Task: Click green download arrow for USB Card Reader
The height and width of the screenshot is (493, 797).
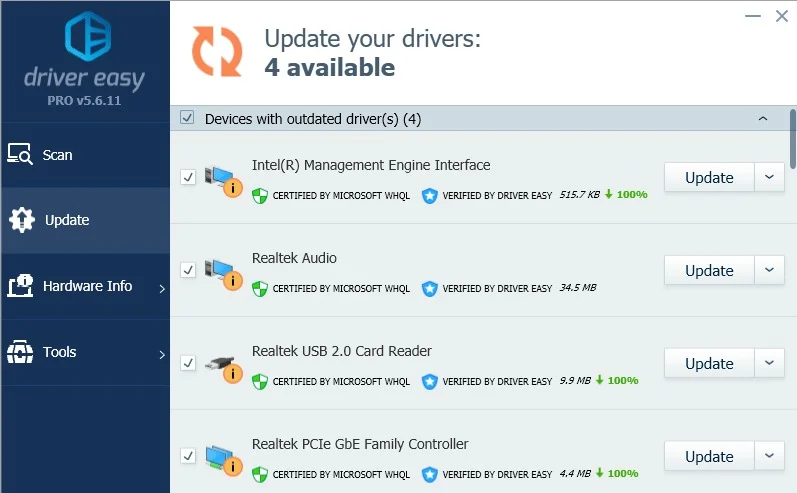Action: (599, 380)
